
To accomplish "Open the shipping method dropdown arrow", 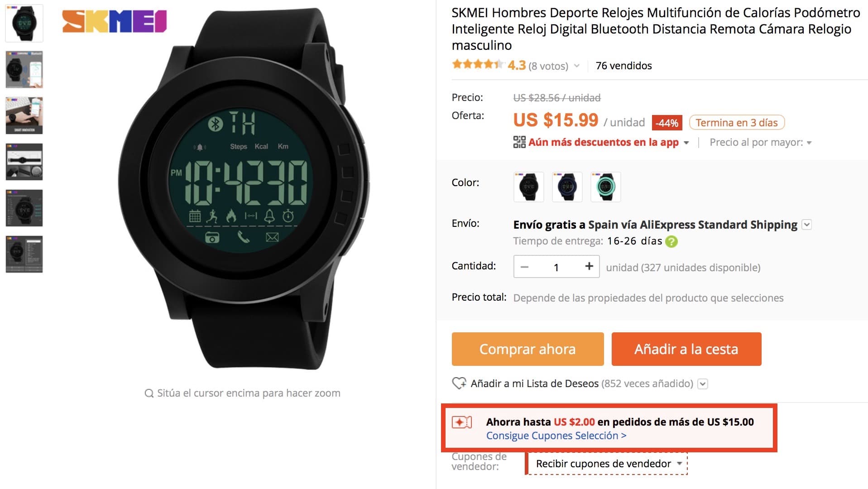I will (x=807, y=225).
